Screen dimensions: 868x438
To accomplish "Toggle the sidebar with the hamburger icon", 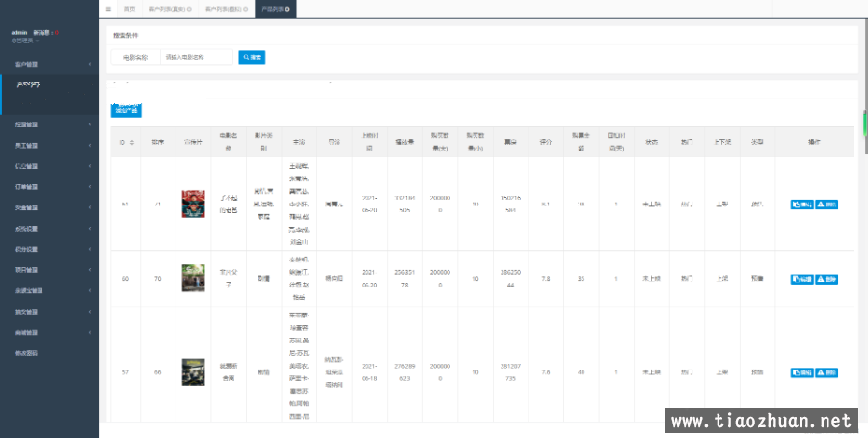I will (108, 9).
